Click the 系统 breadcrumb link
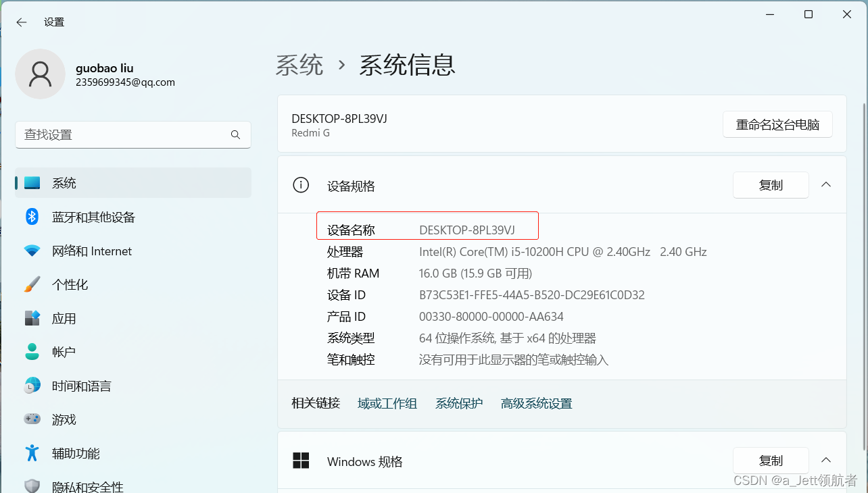 point(299,66)
